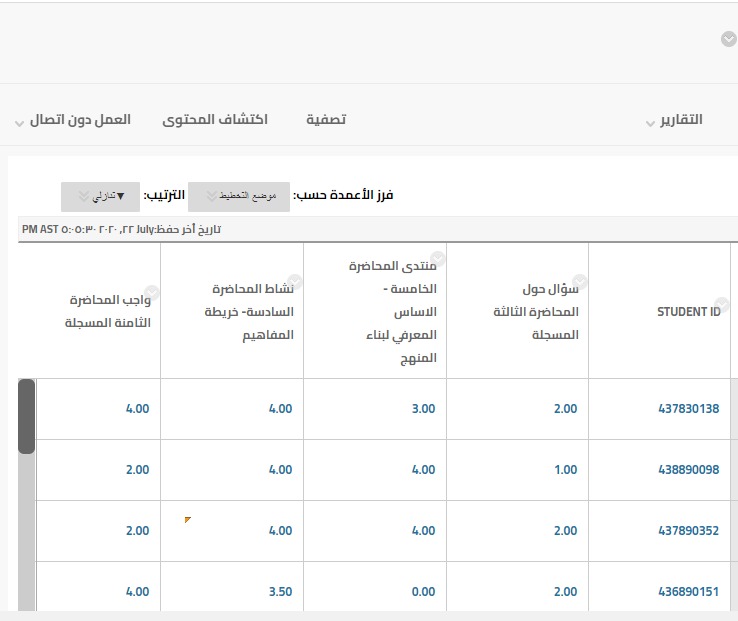Expand the التقارير reports menu

(673, 120)
